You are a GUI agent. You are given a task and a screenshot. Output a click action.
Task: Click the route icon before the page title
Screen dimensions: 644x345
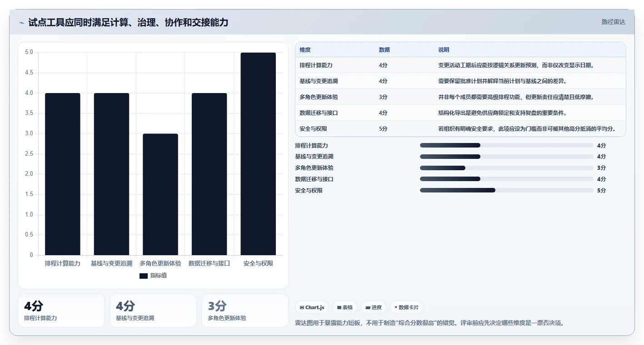tap(22, 23)
